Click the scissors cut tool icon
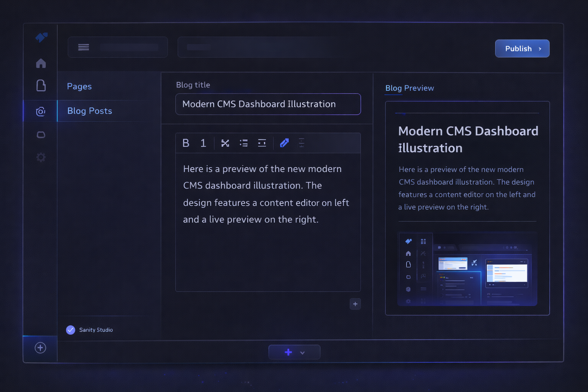588x392 pixels. pyautogui.click(x=225, y=143)
